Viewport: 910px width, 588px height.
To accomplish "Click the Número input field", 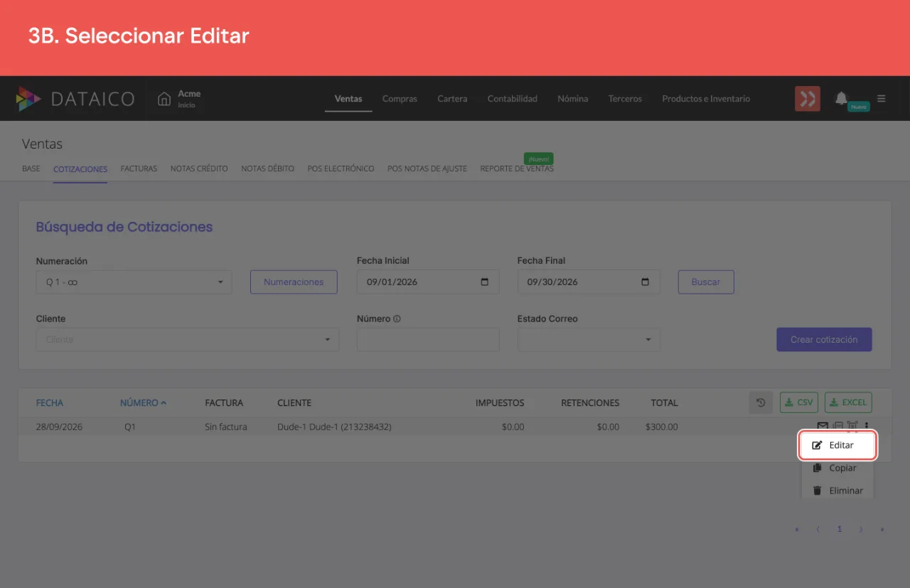I will tap(428, 339).
